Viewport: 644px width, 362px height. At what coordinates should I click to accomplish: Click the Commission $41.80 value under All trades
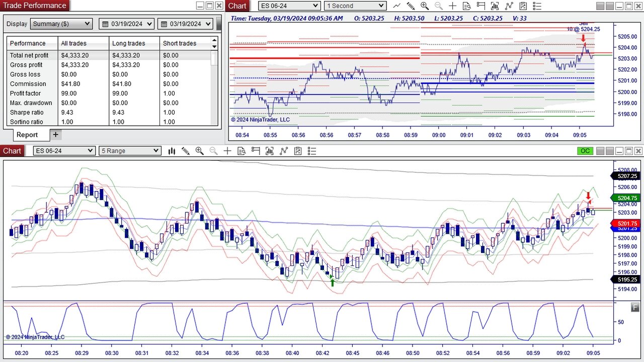(x=71, y=84)
